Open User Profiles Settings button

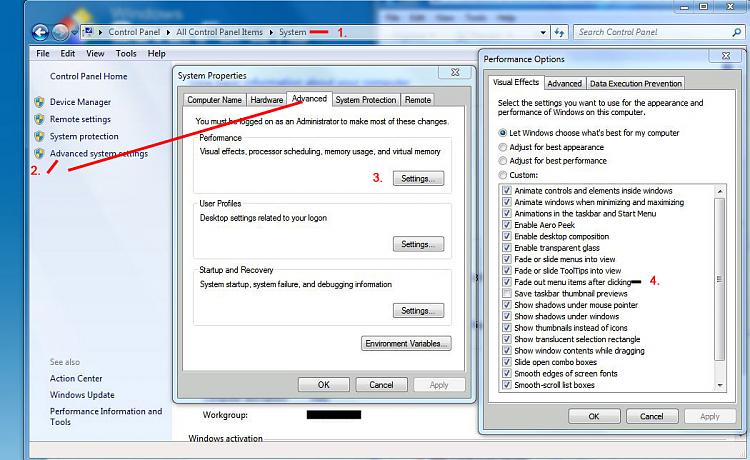click(x=419, y=244)
